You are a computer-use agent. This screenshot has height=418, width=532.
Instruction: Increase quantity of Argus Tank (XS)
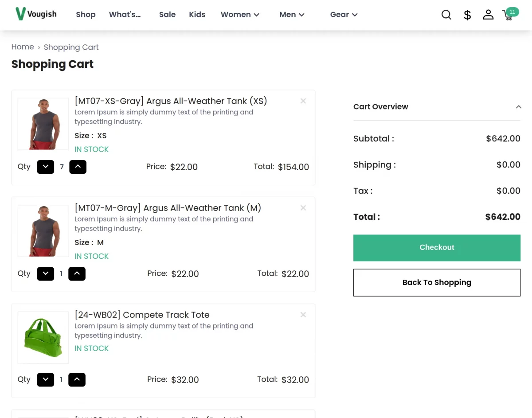[78, 167]
